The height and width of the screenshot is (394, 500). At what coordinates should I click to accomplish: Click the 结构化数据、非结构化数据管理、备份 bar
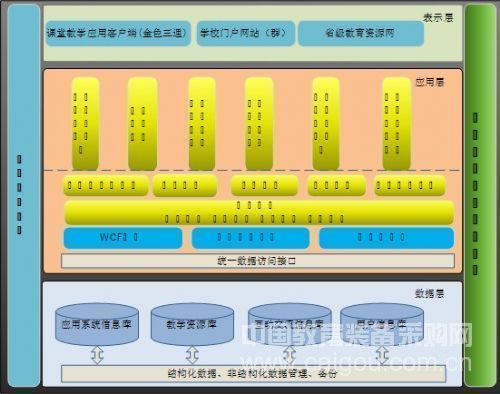tap(253, 374)
